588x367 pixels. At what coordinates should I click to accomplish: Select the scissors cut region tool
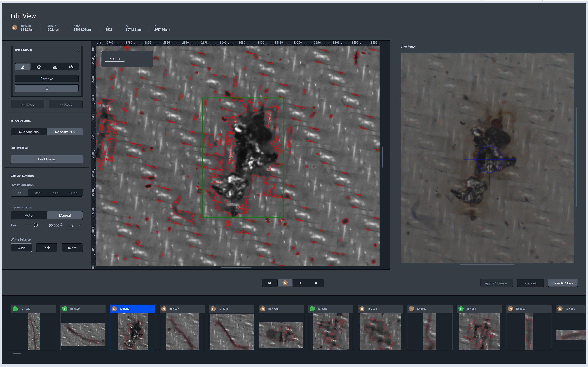[x=55, y=67]
